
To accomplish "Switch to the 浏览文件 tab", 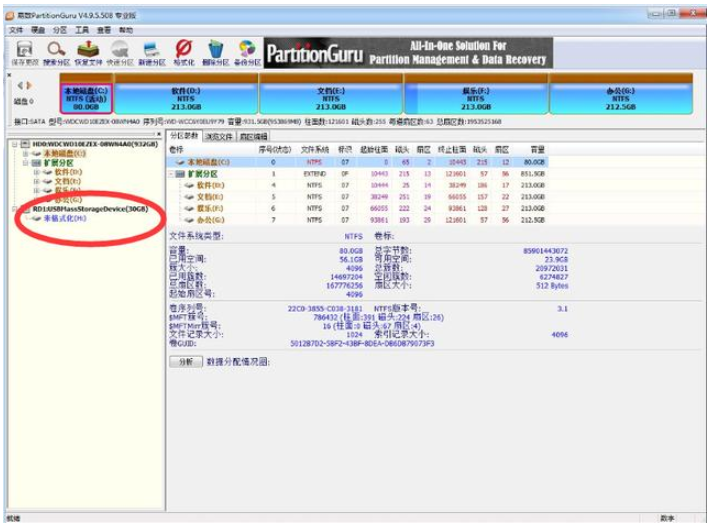I will click(219, 136).
